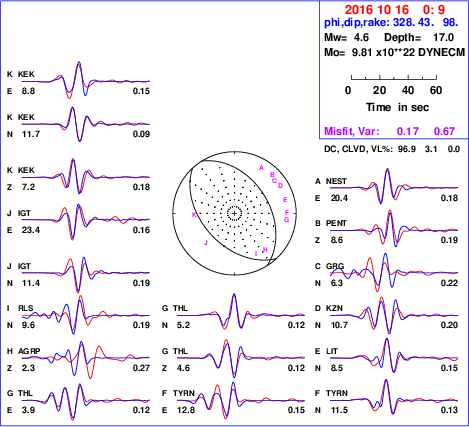Image resolution: width=469 pixels, height=427 pixels.
Task: Click the TYRN E waveform trace
Action: tap(241, 401)
